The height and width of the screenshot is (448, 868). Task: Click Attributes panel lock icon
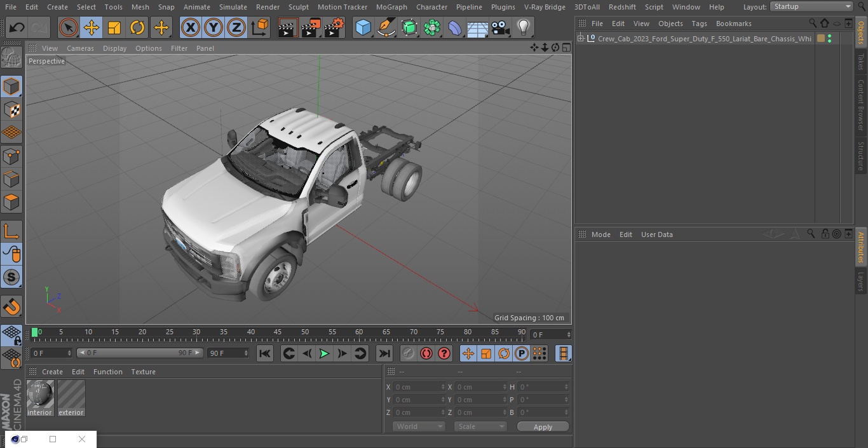click(825, 234)
